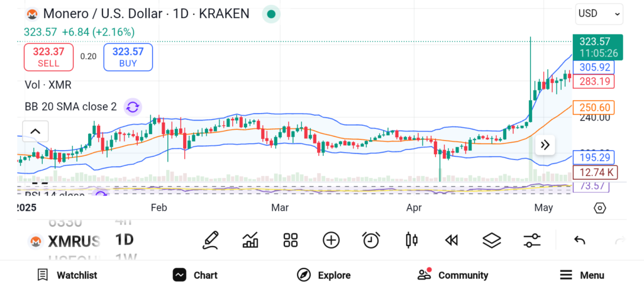Image resolution: width=644 pixels, height=290 pixels.
Task: Change chart type via the candlestick icon
Action: click(412, 240)
